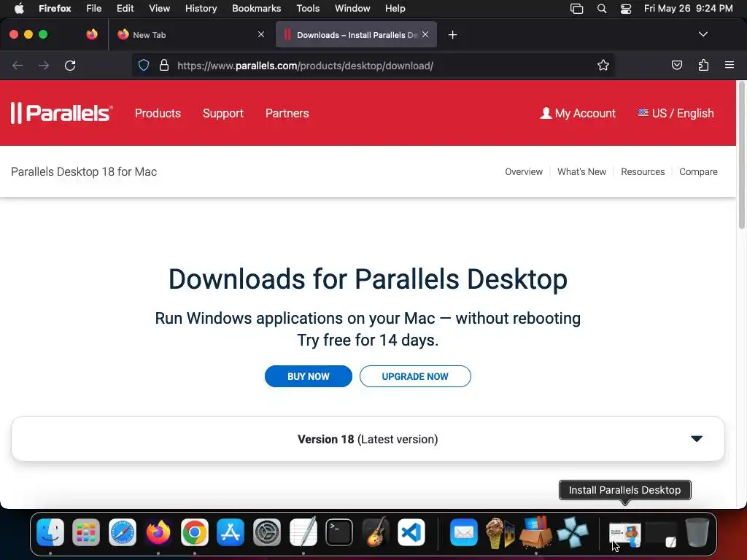Reload the current page

click(x=70, y=65)
